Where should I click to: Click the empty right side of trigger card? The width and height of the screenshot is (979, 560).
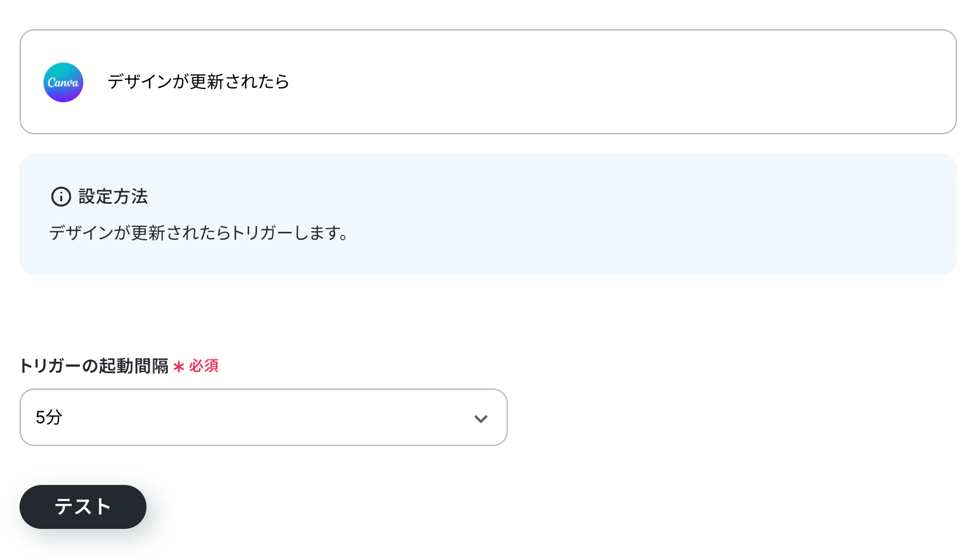tap(732, 82)
